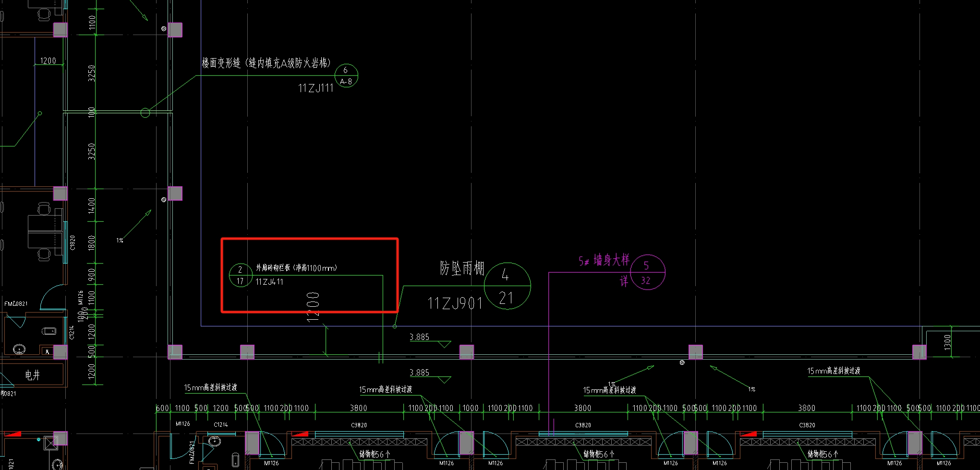Select the 楼面变形缝 fire rock-wool annotation text
This screenshot has width=980, height=470.
tap(266, 63)
